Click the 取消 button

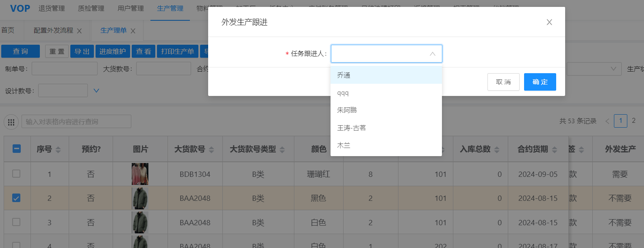coord(503,82)
